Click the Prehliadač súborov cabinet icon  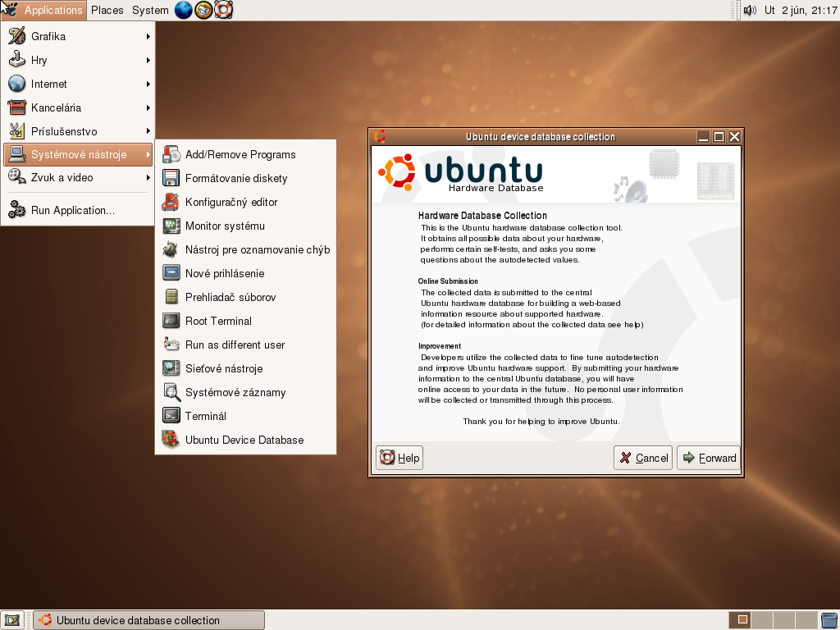click(x=171, y=297)
